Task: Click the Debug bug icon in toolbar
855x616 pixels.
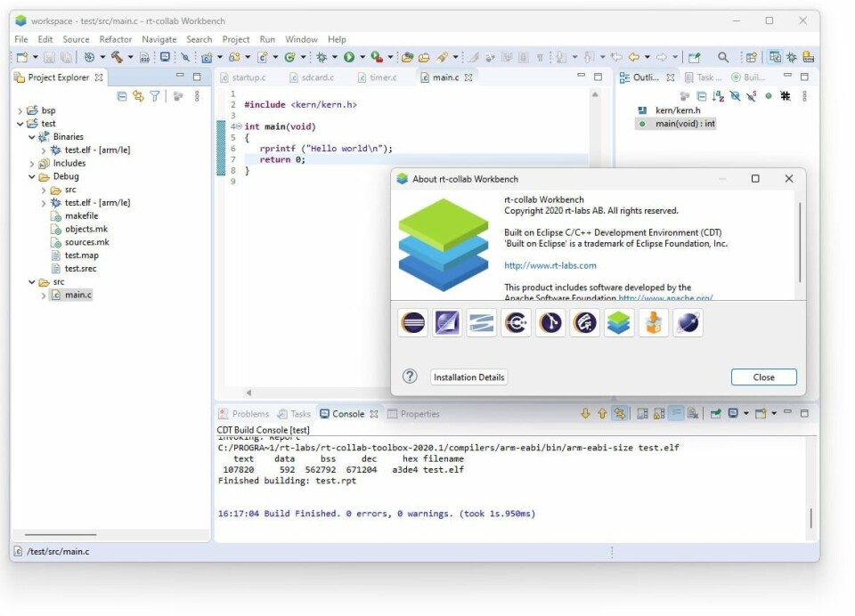Action: 322,57
